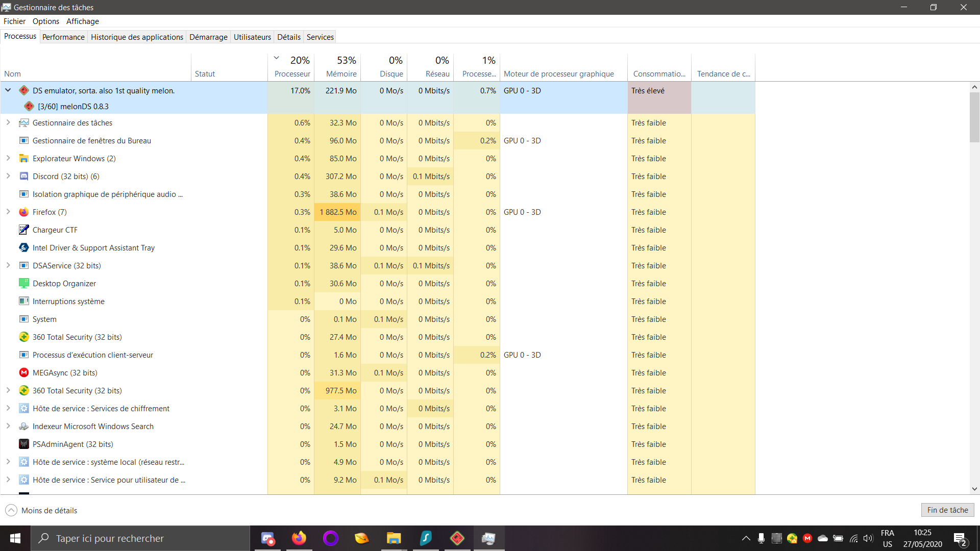Open File Explorer from the taskbar
Screen dimensions: 980x551
394,538
